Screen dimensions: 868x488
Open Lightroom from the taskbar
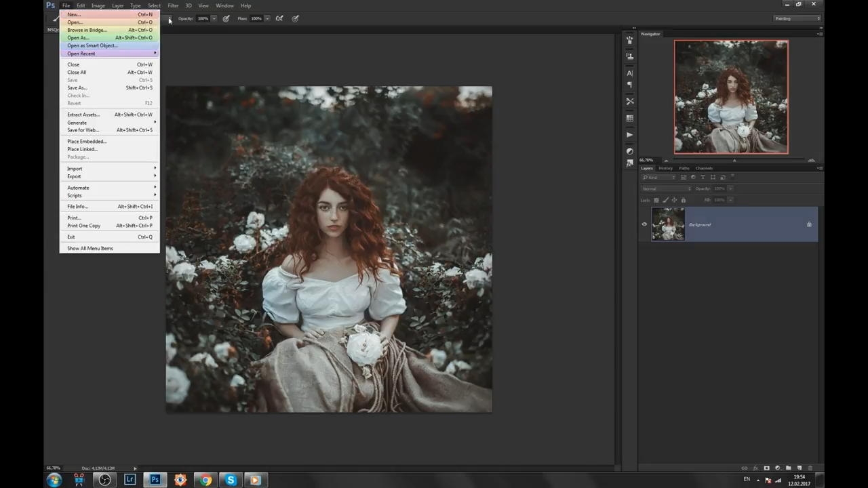[x=130, y=480]
